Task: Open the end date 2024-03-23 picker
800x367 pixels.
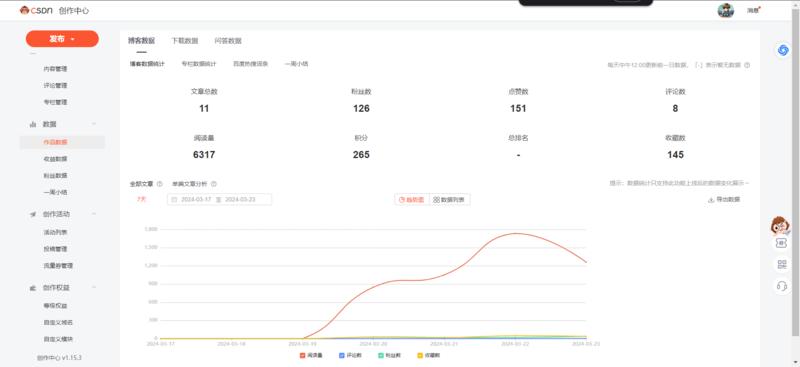Action: tap(240, 200)
